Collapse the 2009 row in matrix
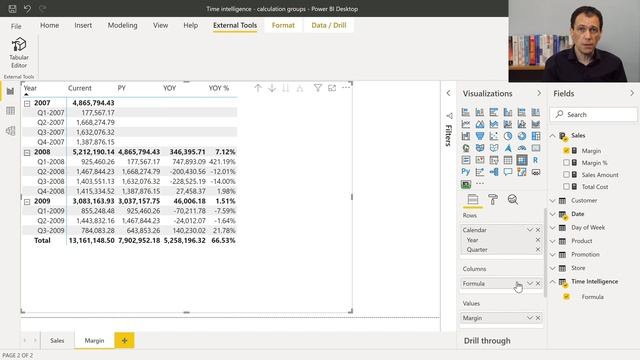The image size is (640, 360). pos(27,202)
